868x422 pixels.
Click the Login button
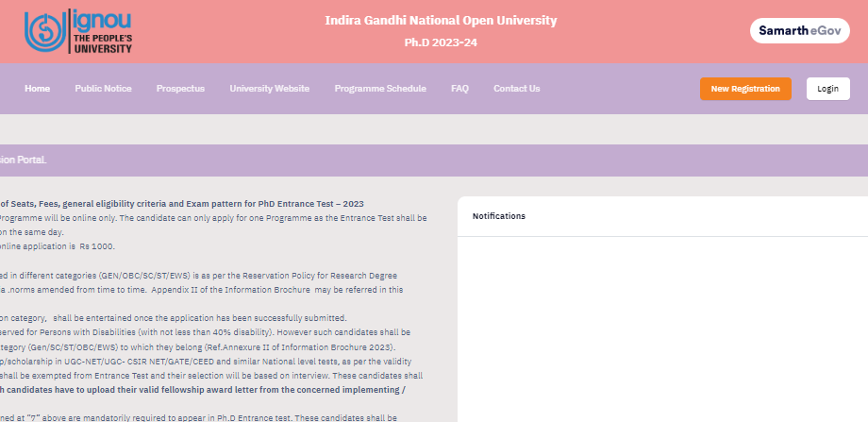coord(827,89)
